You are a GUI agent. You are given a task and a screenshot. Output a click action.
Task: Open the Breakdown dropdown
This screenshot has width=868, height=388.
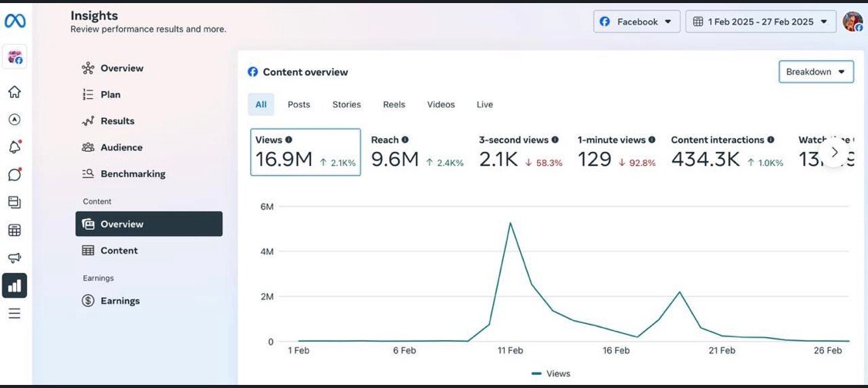pyautogui.click(x=816, y=72)
